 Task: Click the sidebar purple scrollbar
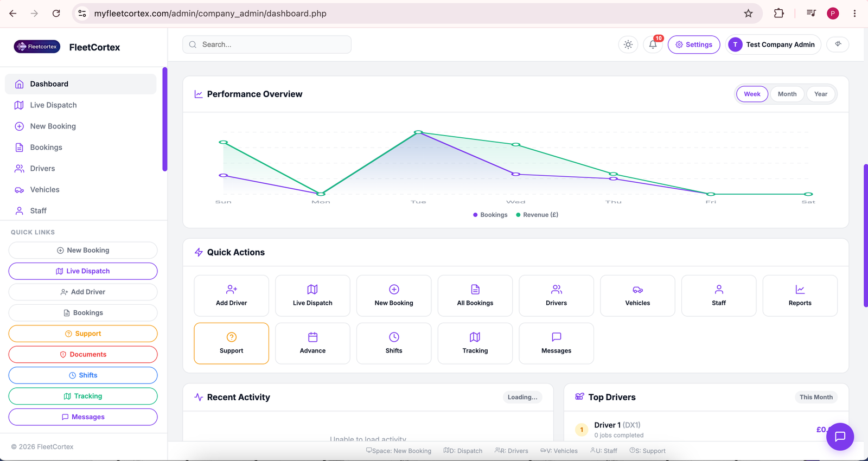click(165, 119)
